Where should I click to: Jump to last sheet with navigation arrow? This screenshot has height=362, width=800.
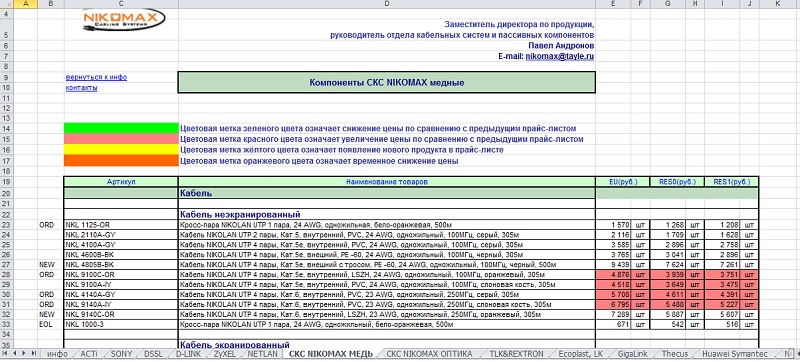click(x=33, y=353)
